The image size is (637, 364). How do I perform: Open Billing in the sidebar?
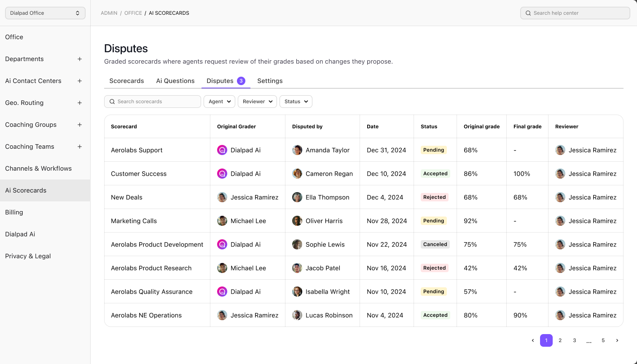click(x=45, y=212)
